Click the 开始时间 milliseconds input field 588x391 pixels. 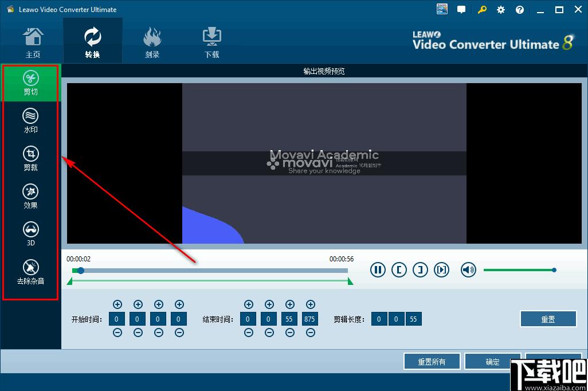point(178,319)
